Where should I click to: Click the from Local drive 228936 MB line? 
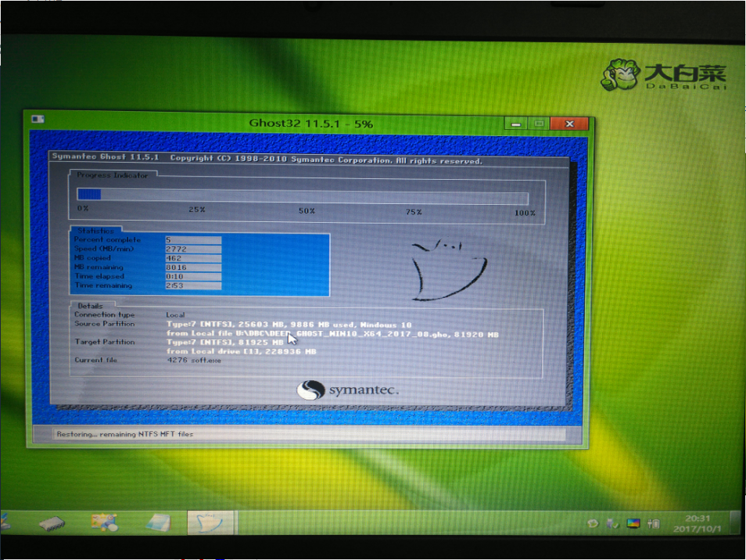(241, 352)
